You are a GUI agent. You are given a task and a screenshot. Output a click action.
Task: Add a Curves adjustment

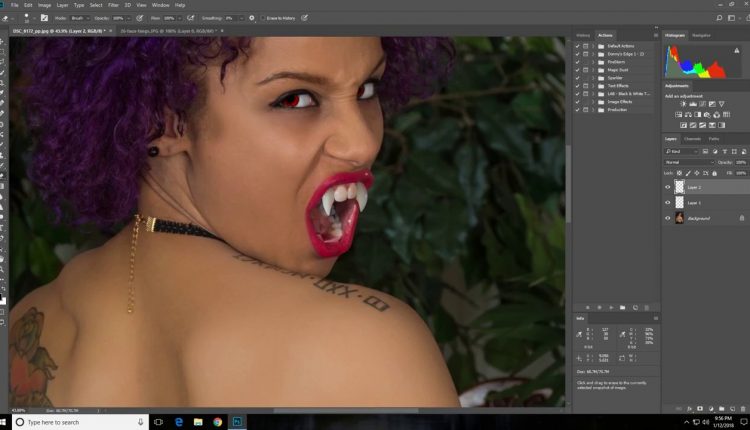coord(702,104)
